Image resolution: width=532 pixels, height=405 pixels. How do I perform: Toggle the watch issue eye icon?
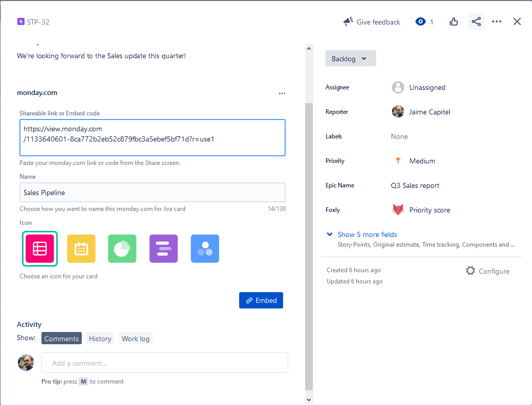(421, 22)
